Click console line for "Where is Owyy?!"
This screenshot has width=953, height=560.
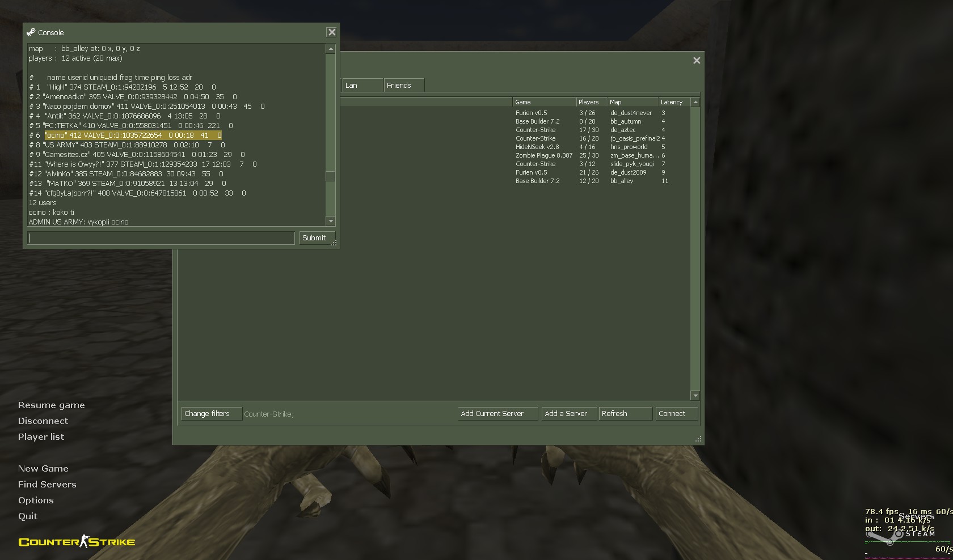click(x=143, y=164)
